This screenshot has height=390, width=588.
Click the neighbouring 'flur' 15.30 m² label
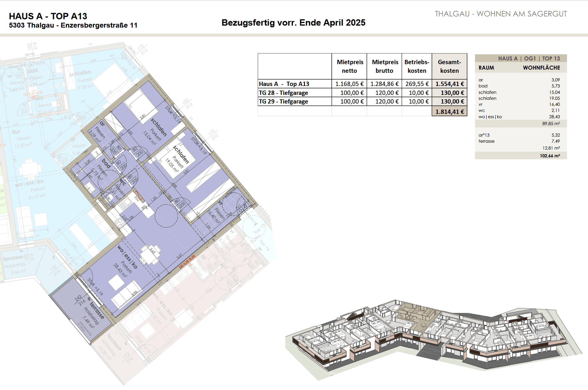(x=22, y=139)
